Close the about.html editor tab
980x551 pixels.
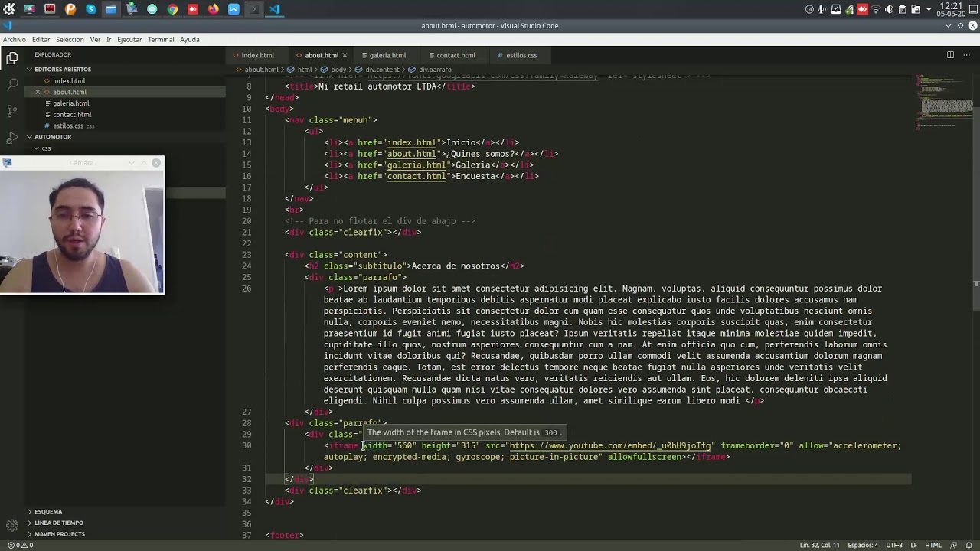click(345, 55)
